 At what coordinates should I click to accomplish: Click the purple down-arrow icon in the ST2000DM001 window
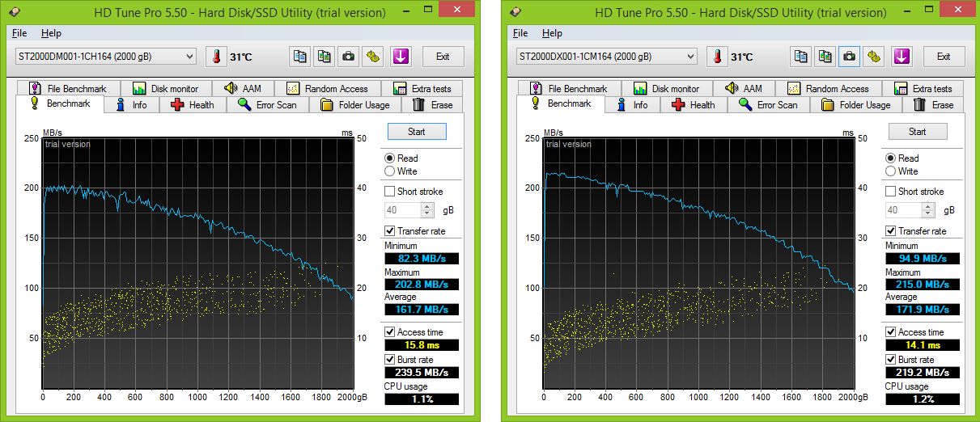pyautogui.click(x=401, y=57)
